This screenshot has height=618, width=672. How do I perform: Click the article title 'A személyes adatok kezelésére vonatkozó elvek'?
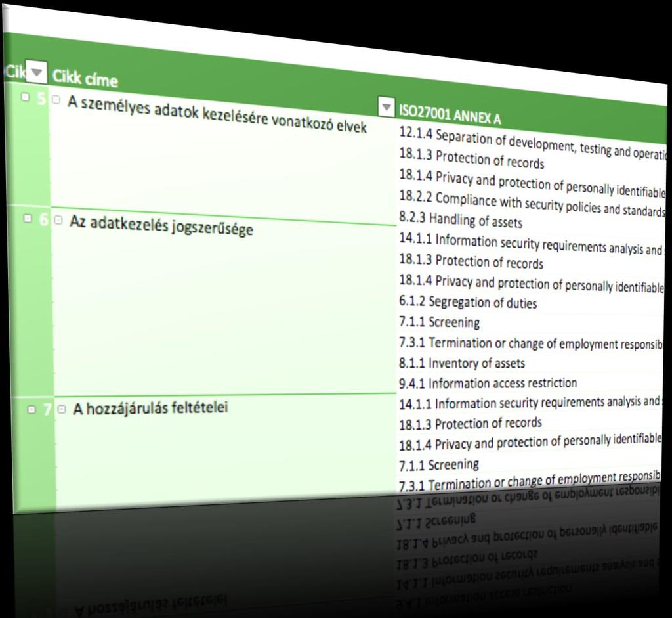point(217,115)
